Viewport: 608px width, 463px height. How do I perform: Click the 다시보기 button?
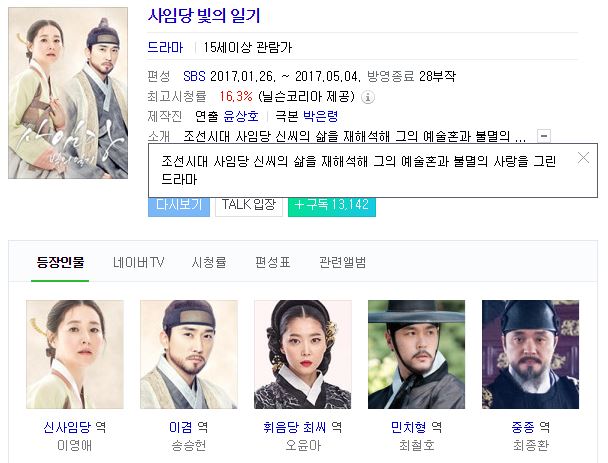179,207
